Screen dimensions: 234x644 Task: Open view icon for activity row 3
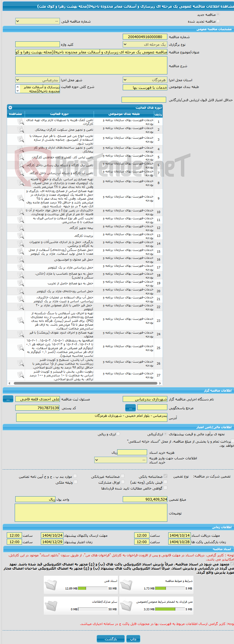[x=21, y=139]
